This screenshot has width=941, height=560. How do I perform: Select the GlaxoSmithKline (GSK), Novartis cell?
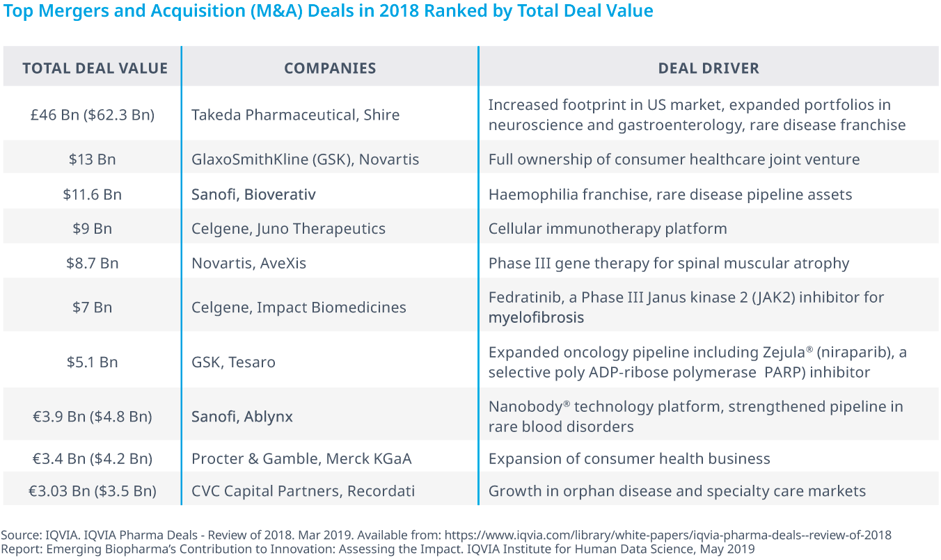click(x=306, y=159)
